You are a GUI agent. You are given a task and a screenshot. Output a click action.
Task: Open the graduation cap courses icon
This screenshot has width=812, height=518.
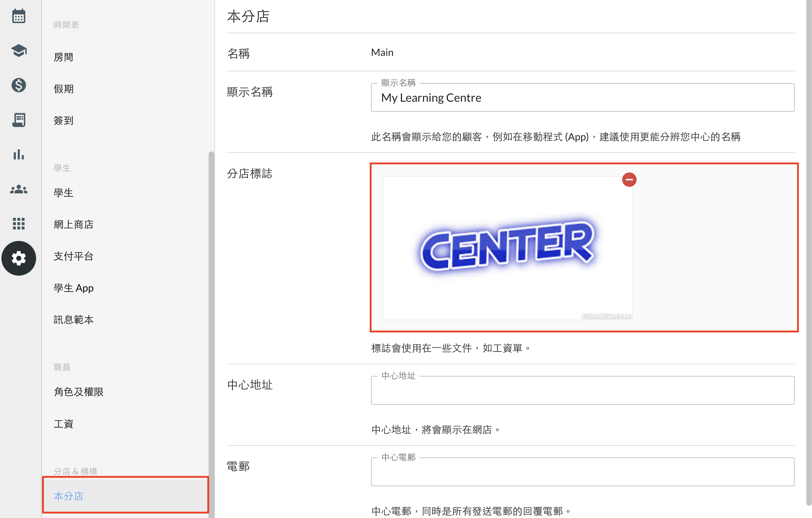coord(19,51)
